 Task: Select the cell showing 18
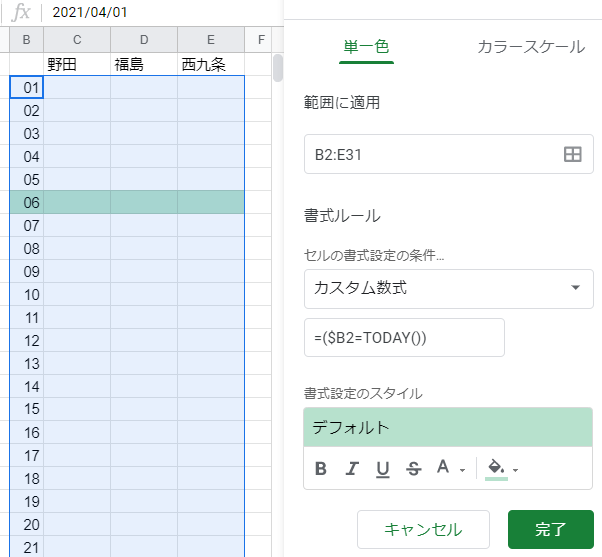26,478
